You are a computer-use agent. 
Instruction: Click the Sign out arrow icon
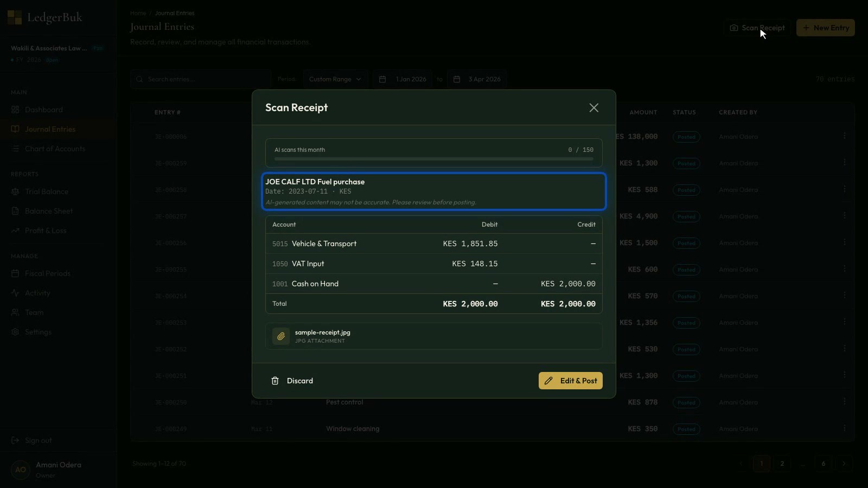coord(15,440)
